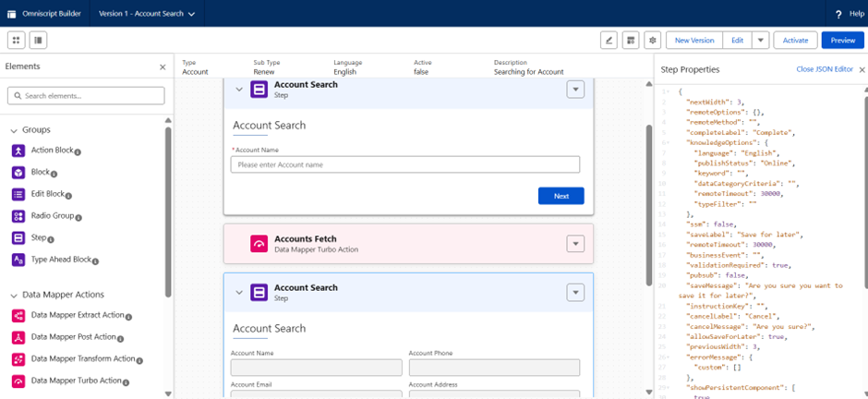
Task: Click the first Account Search step icon
Action: [259, 90]
